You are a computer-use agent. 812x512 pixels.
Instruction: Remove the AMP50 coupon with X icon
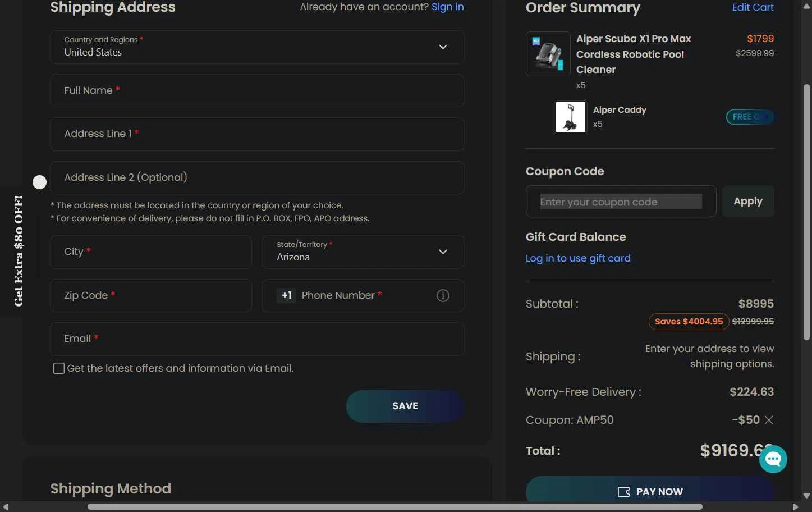pos(769,420)
